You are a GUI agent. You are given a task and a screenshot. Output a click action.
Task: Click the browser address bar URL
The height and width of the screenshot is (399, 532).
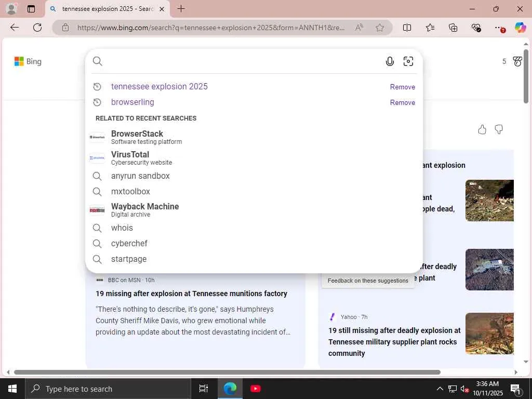(211, 28)
